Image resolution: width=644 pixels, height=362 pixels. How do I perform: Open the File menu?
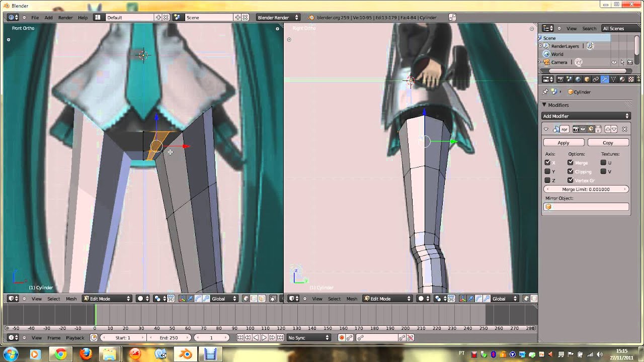(35, 18)
